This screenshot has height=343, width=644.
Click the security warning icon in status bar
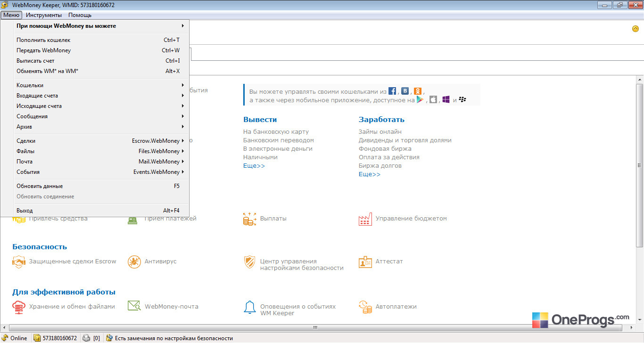point(109,338)
